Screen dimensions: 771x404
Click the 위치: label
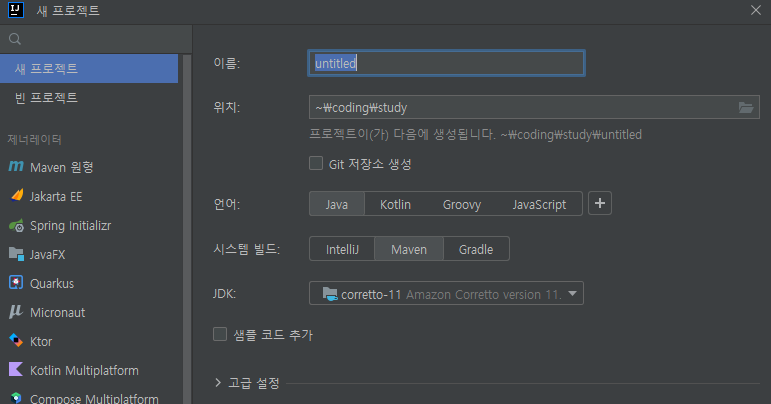(x=227, y=107)
